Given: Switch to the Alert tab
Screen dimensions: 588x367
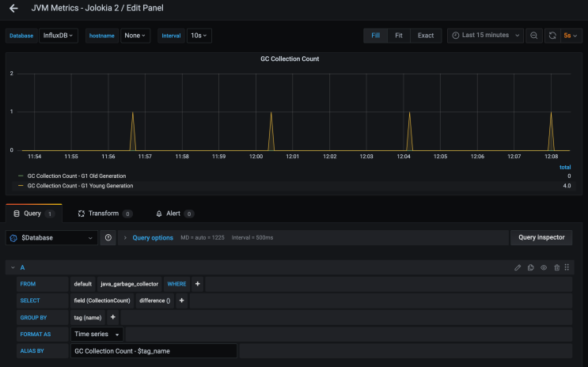Looking at the screenshot, I should (x=174, y=214).
